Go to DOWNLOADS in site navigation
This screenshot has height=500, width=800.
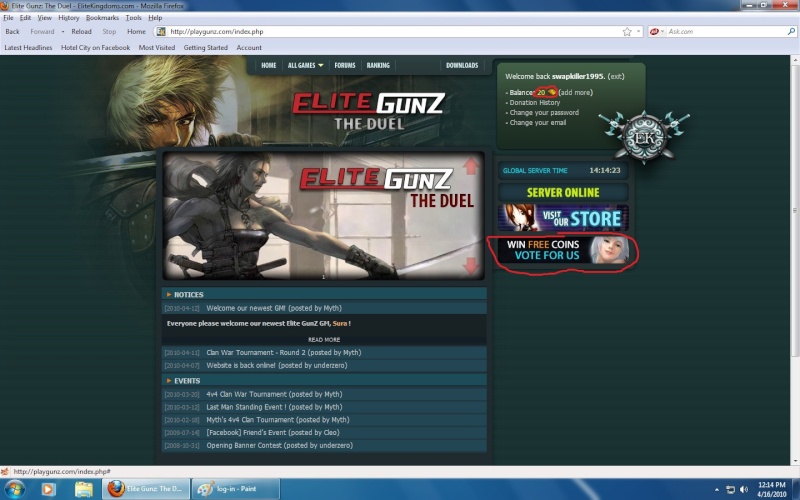point(462,65)
